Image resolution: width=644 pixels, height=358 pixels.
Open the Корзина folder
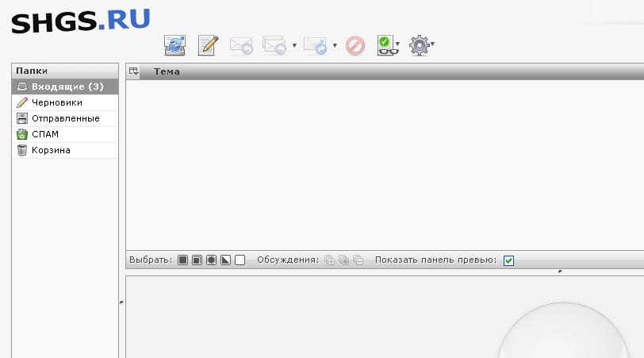pos(65,151)
